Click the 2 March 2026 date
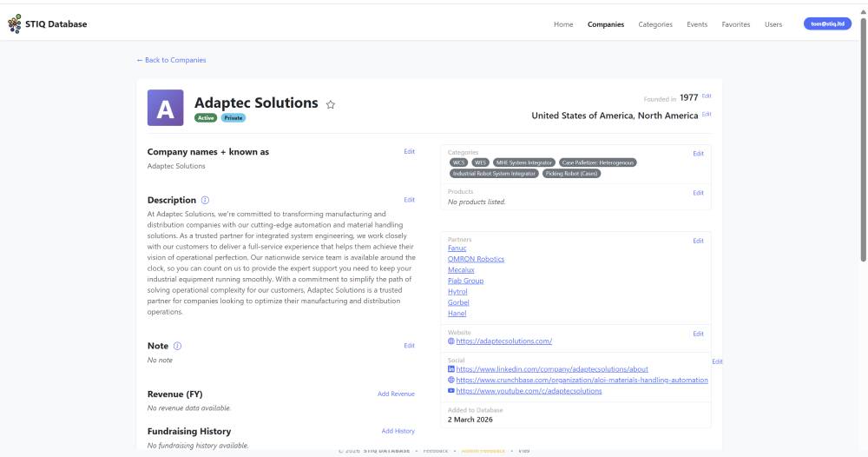Screen dimensions: 868x457 click(470, 420)
